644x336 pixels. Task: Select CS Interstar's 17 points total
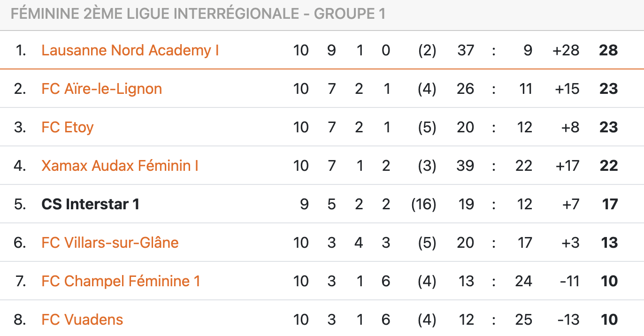tap(610, 204)
